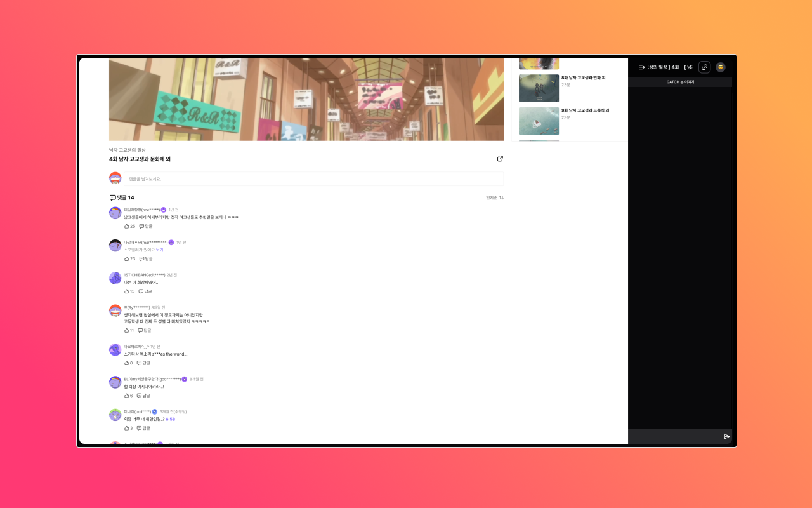Image resolution: width=812 pixels, height=508 pixels.
Task: Click the 댓글 14 comment count icon
Action: 113,197
